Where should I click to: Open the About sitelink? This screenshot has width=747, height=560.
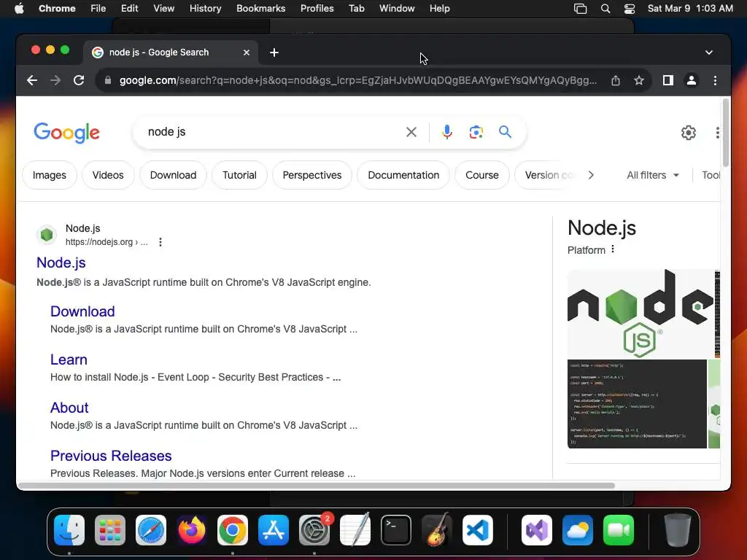click(69, 408)
